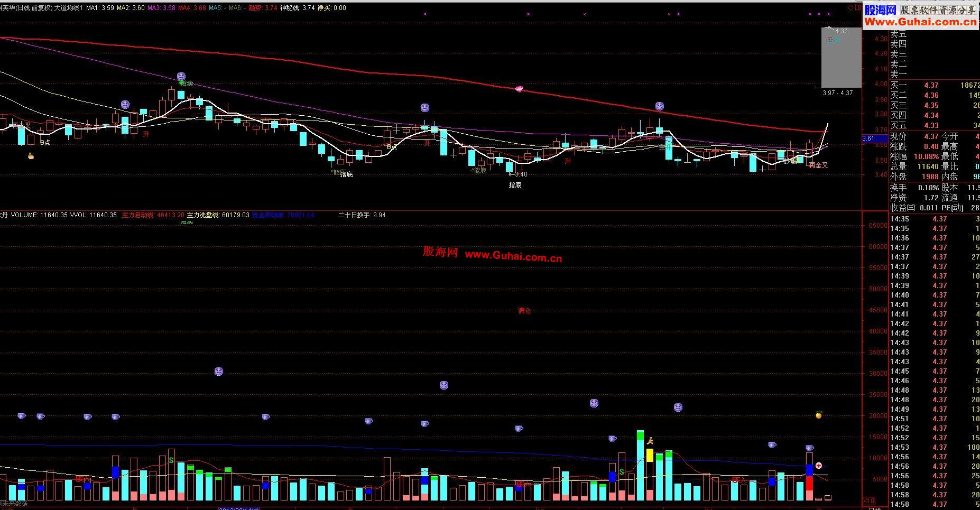Click the 神秘线: 3.74 label
The height and width of the screenshot is (510, 980).
pyautogui.click(x=297, y=8)
